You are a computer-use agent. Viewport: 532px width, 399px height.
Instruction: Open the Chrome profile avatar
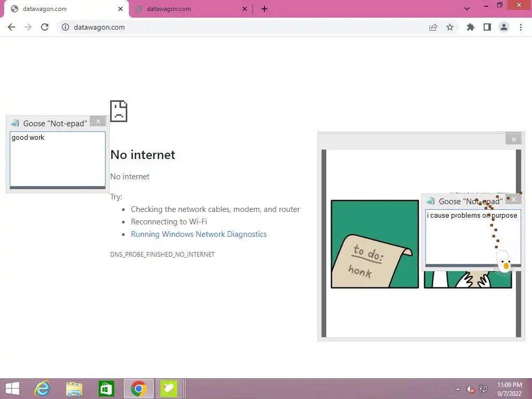coord(504,27)
